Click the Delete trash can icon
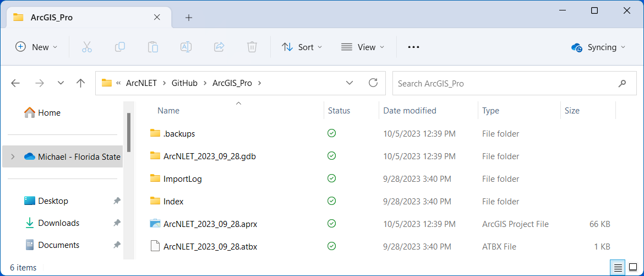The height and width of the screenshot is (276, 644). tap(252, 47)
